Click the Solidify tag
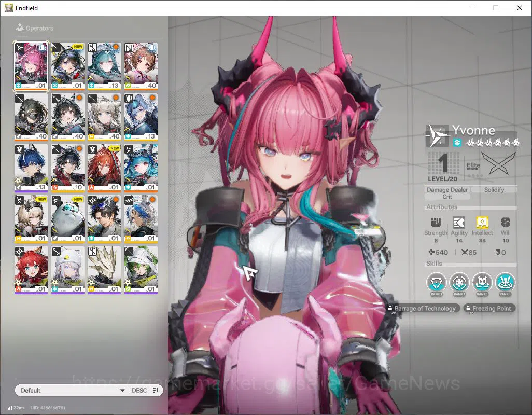 click(494, 190)
